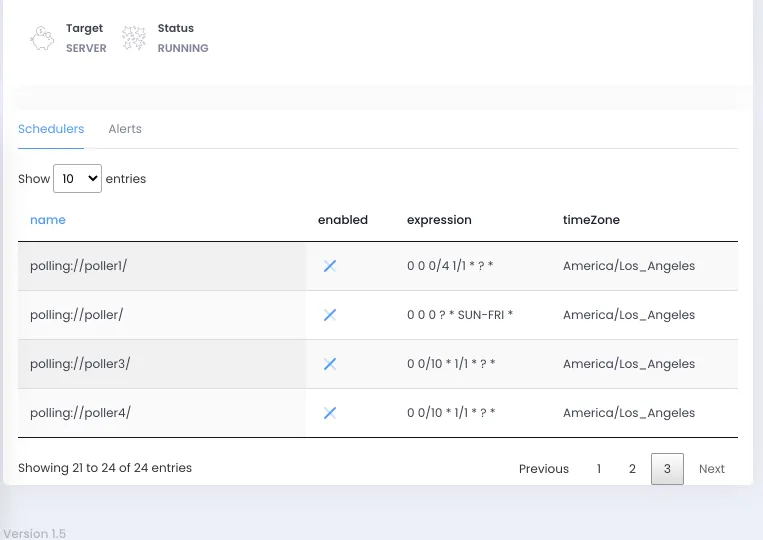The height and width of the screenshot is (540, 763).
Task: Select current page 3 button
Action: (667, 469)
